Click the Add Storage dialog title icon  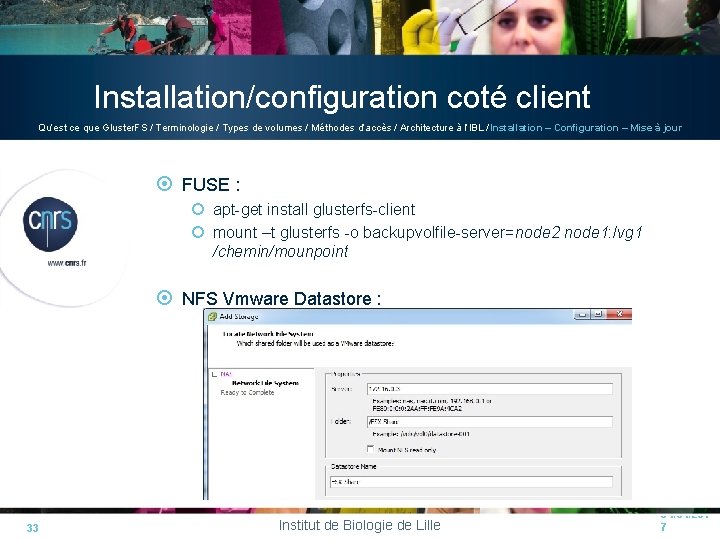(x=212, y=316)
